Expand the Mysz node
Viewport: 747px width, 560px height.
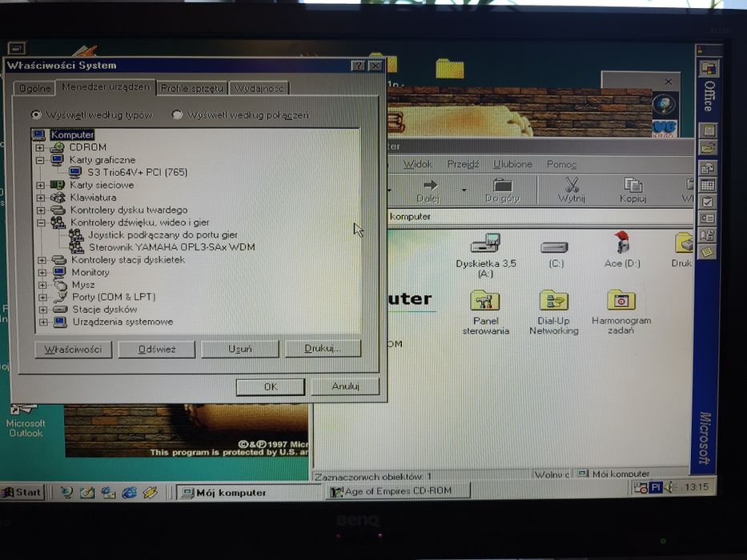coord(42,285)
